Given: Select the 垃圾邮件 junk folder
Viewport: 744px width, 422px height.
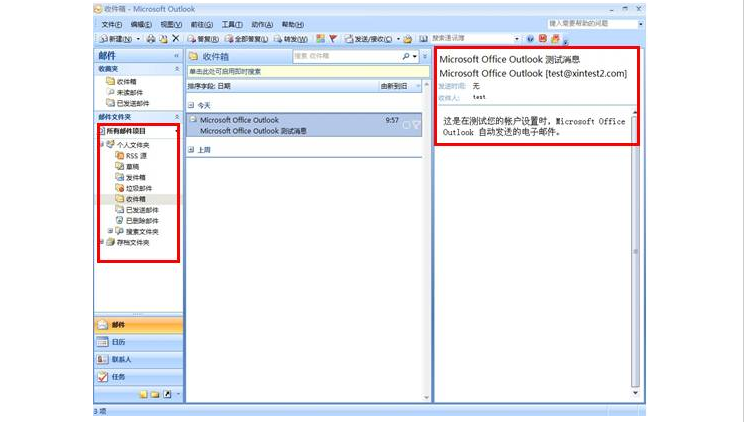Looking at the screenshot, I should [134, 188].
